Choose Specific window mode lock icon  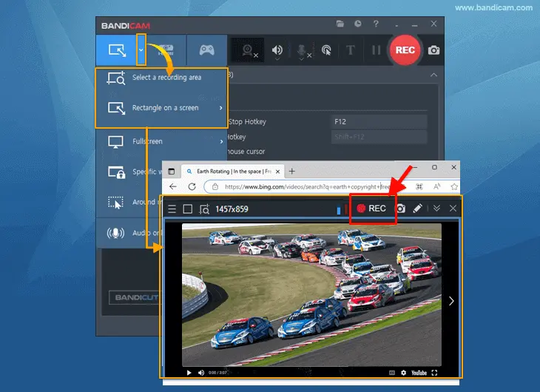tap(116, 172)
